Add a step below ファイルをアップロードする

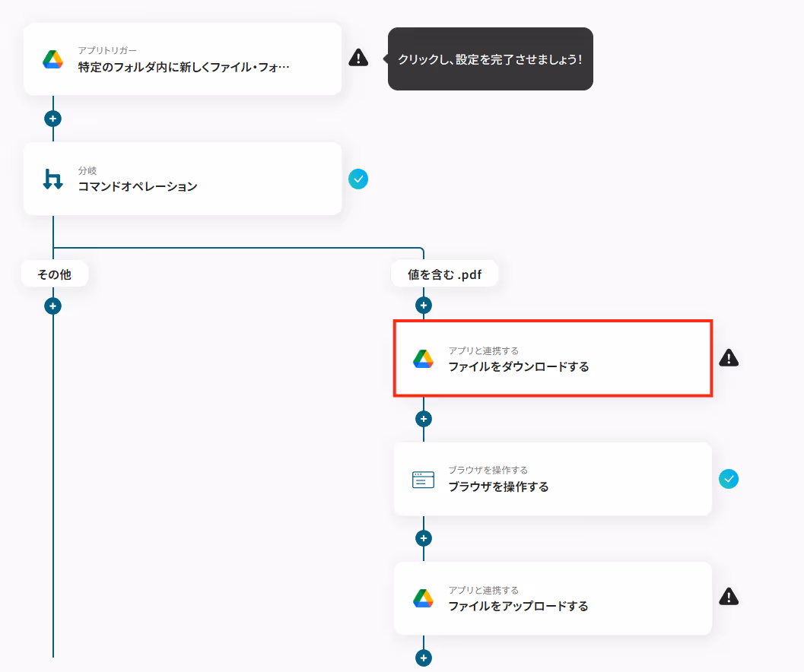click(424, 658)
